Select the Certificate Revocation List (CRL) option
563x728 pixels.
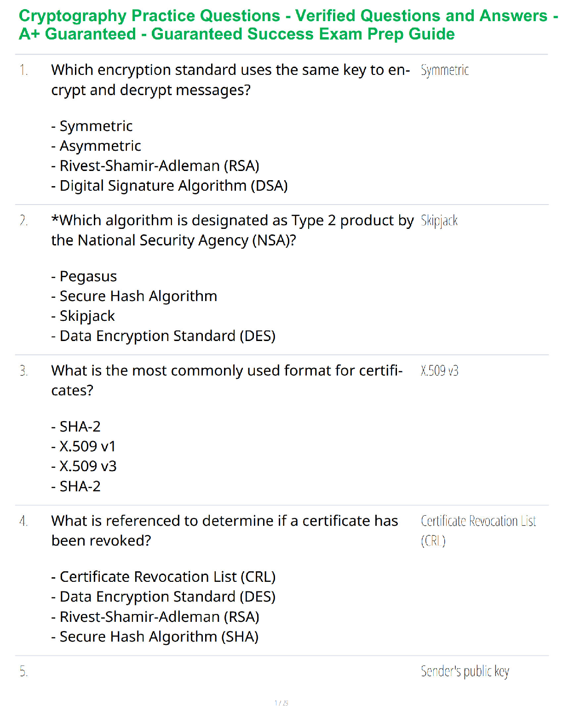(163, 577)
